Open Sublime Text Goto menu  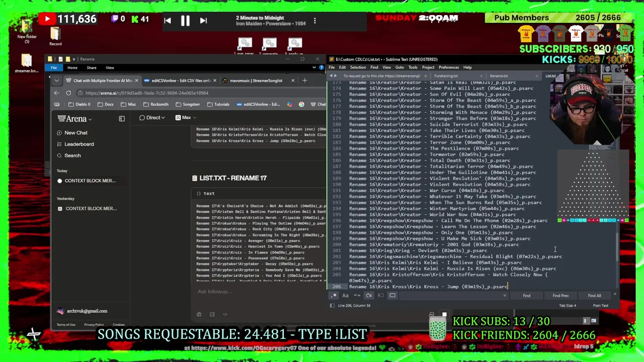click(x=399, y=67)
